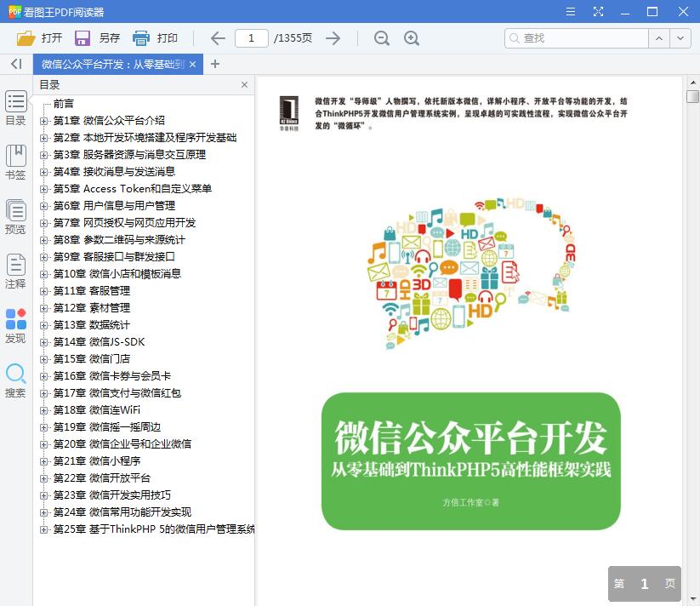
Task: Find next match with the down chevron
Action: pos(680,38)
